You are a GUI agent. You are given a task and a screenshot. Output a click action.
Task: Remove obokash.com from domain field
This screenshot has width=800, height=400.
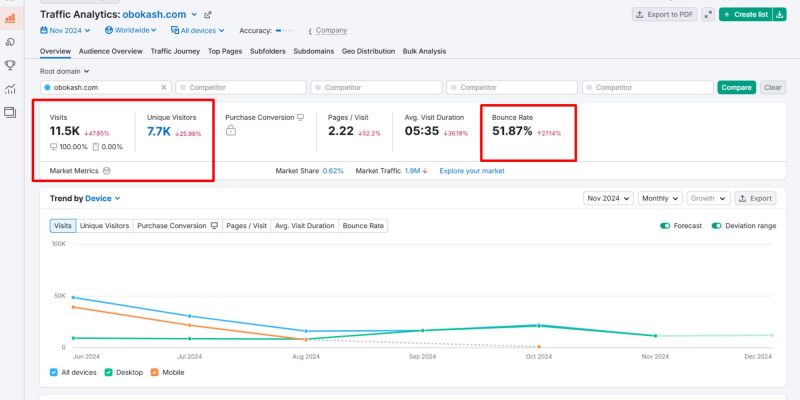[x=164, y=88]
